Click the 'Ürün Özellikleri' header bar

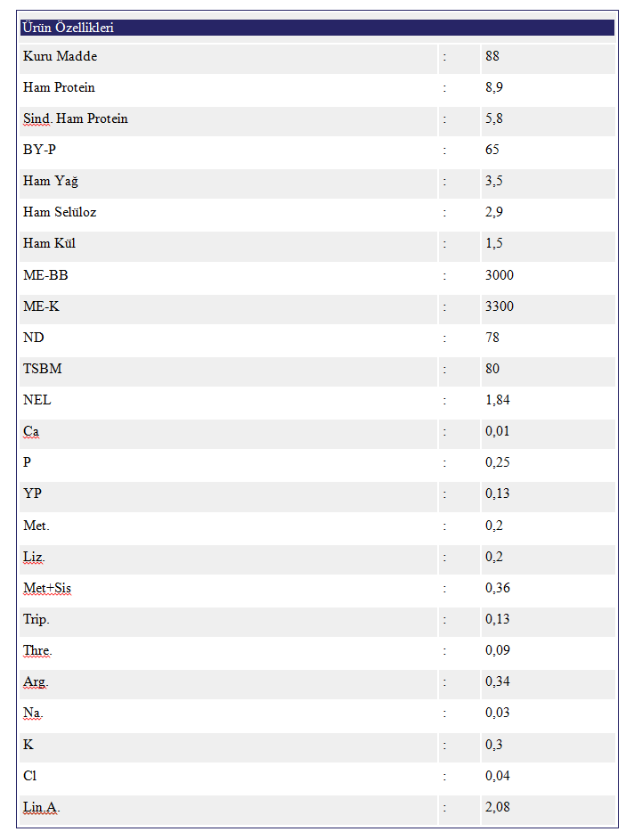(x=317, y=28)
